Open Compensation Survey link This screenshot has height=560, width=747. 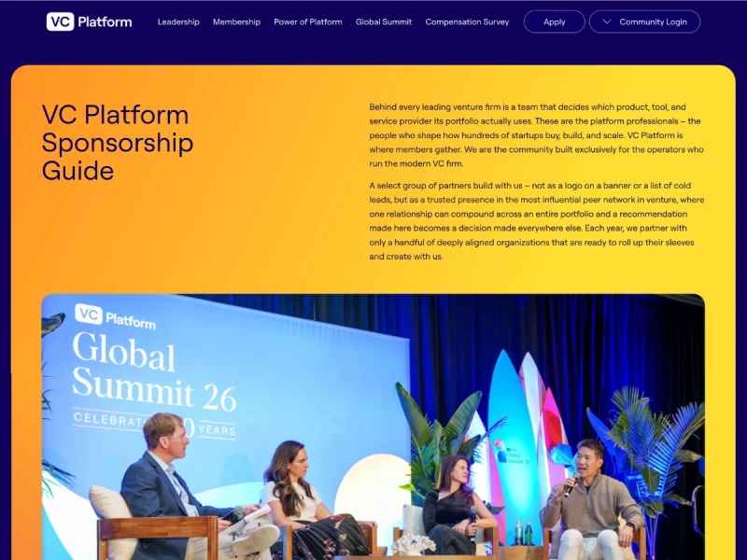click(x=467, y=21)
